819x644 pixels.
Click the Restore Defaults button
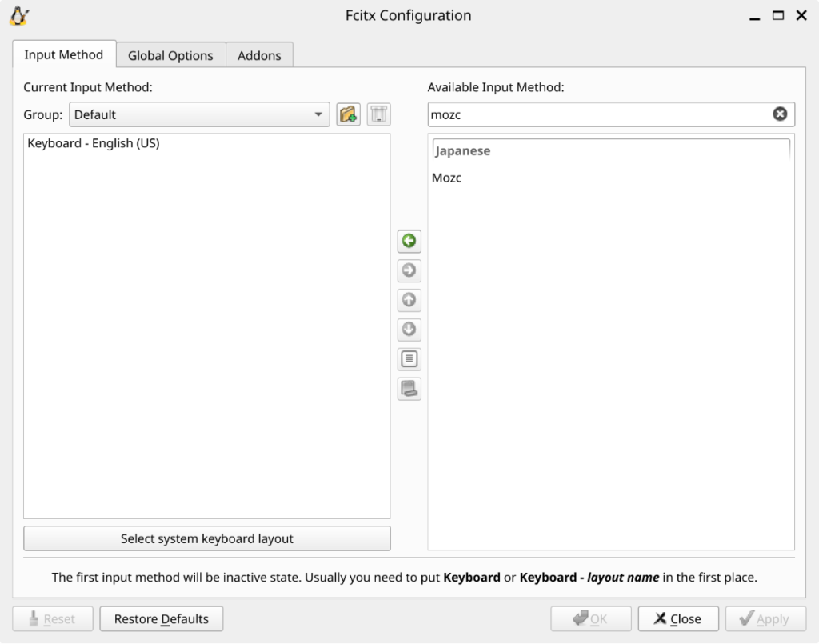161,618
